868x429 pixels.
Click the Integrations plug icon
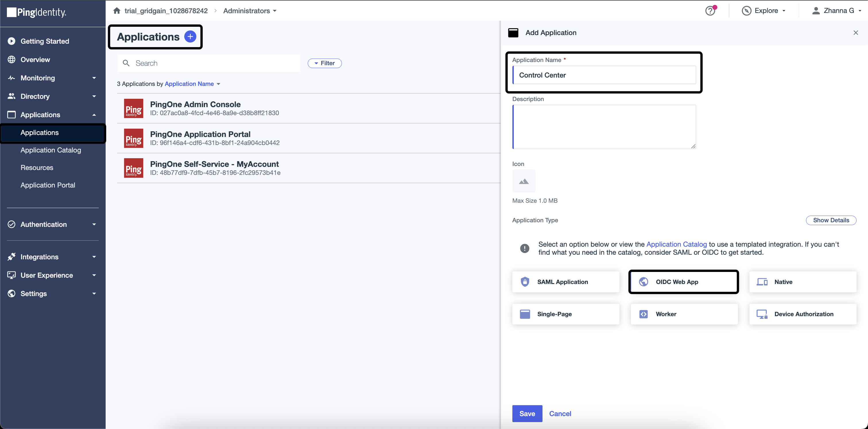pos(11,257)
